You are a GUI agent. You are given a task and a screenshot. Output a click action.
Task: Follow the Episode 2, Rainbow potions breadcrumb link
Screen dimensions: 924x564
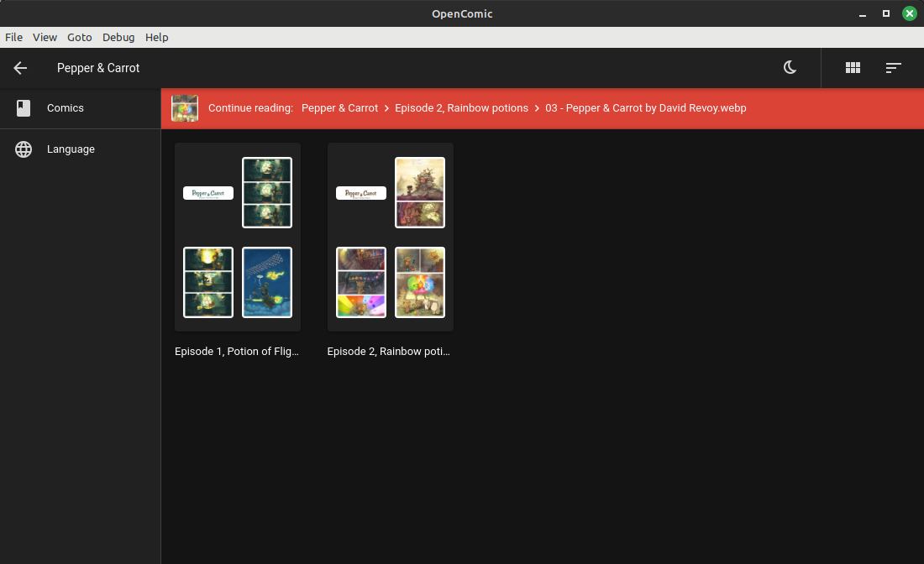point(461,107)
